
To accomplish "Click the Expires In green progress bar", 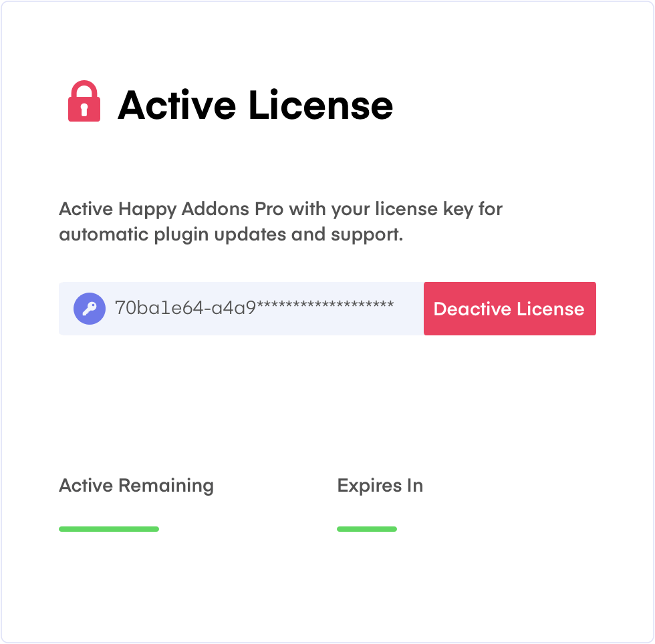I will coord(367,529).
